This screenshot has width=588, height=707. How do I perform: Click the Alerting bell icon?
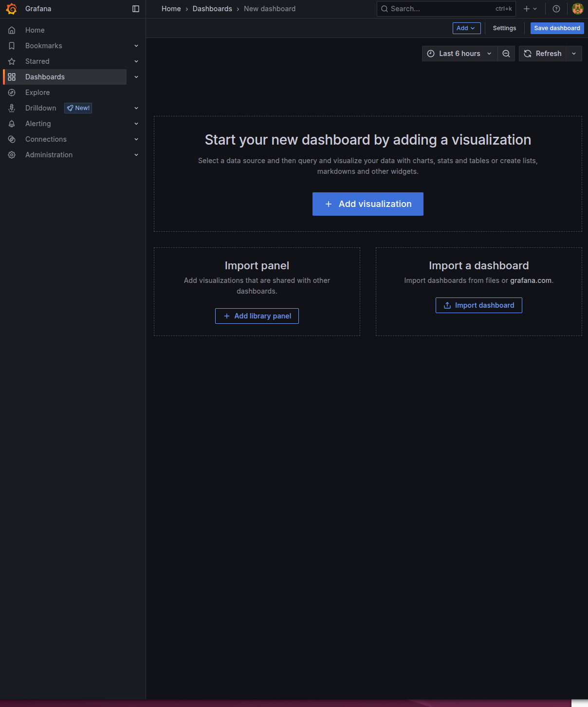(x=12, y=124)
